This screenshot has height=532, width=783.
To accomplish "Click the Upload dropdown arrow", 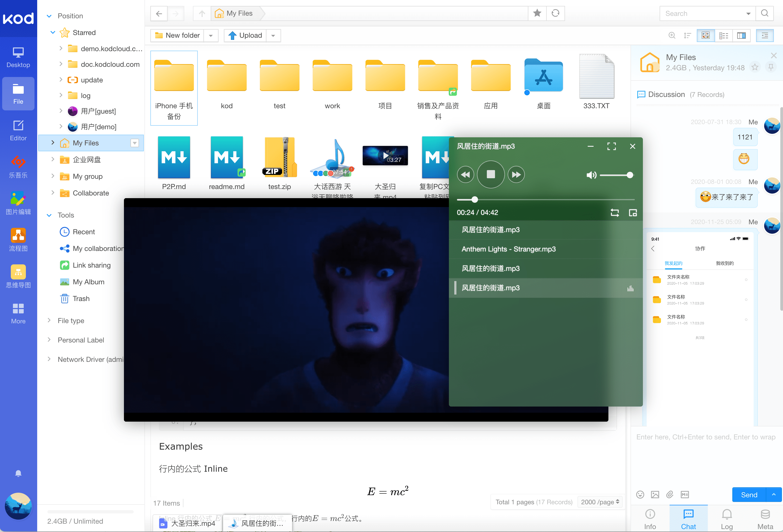I will tap(273, 36).
